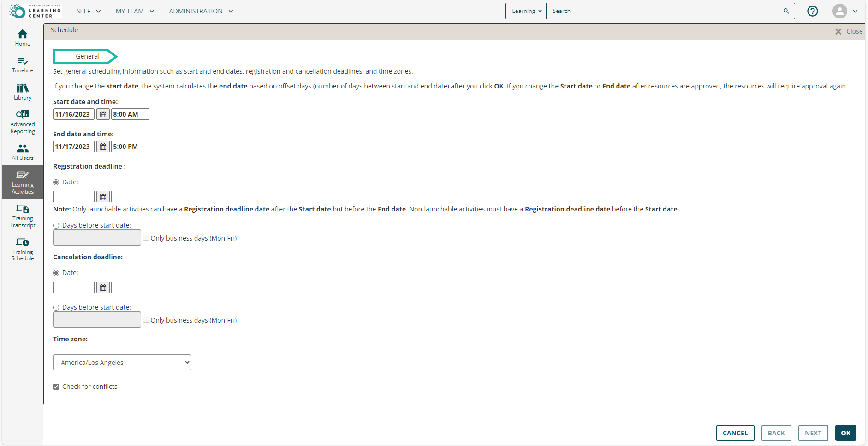The width and height of the screenshot is (868, 446).
Task: Open the Learning search scope dropdown
Action: (526, 11)
